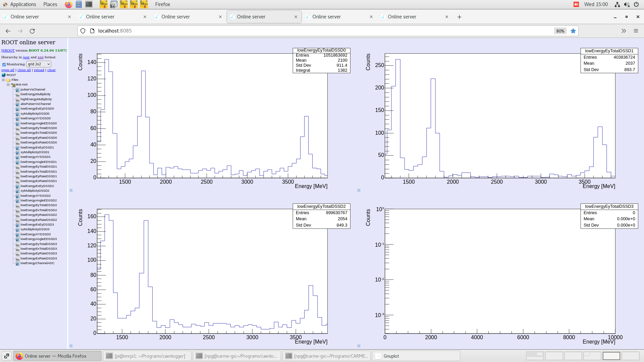
Task: Click the lowEnergyMultiplicity 1D histogram icon
Action: coord(17,94)
